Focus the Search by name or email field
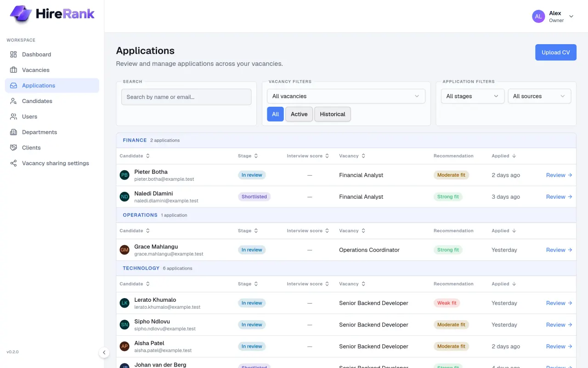This screenshot has width=588, height=368. tap(186, 97)
